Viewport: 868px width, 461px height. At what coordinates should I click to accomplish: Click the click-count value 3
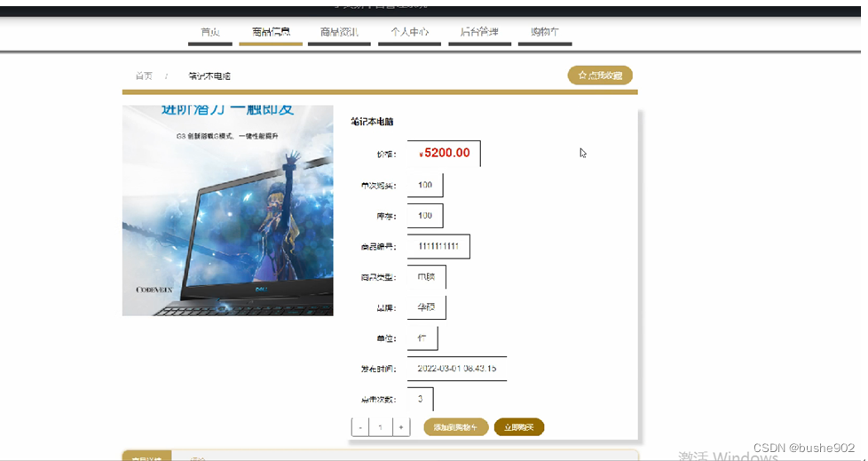click(420, 399)
